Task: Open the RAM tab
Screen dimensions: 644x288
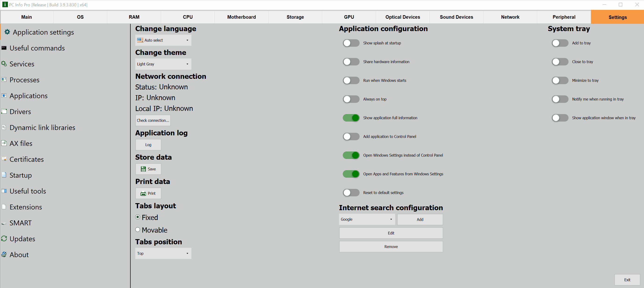Action: pos(134,17)
